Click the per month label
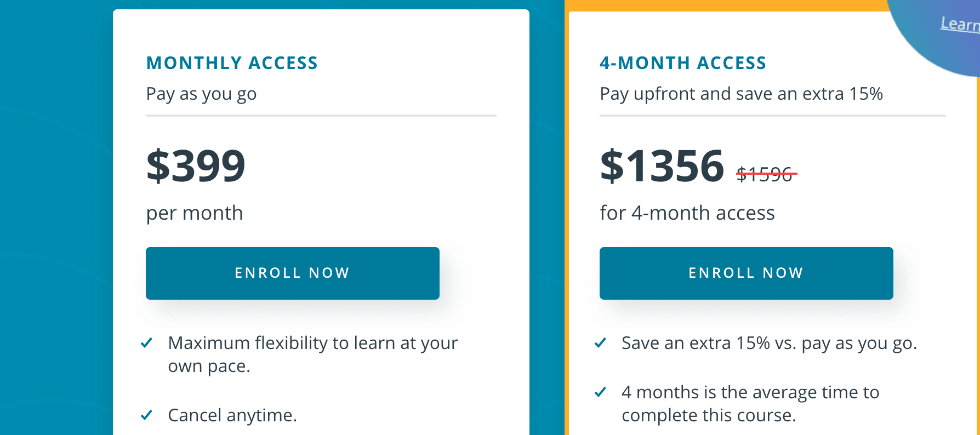The height and width of the screenshot is (435, 980). pyautogui.click(x=195, y=214)
